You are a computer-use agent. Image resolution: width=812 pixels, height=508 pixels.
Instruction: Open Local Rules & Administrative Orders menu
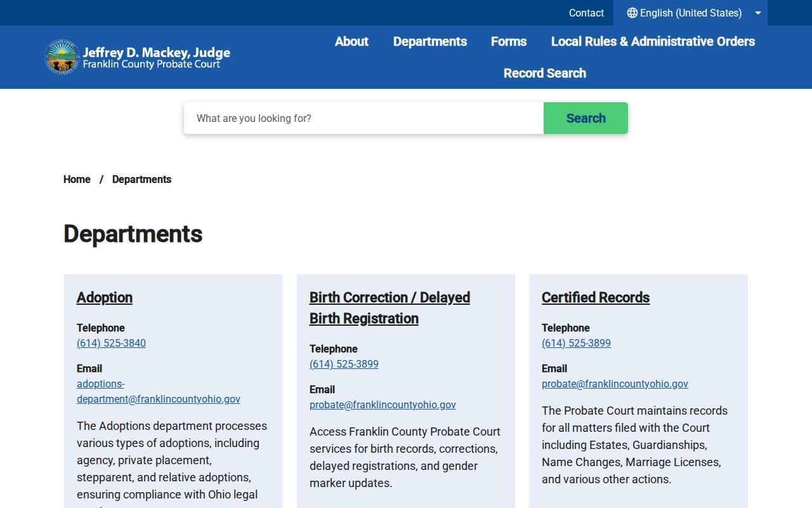coord(653,41)
